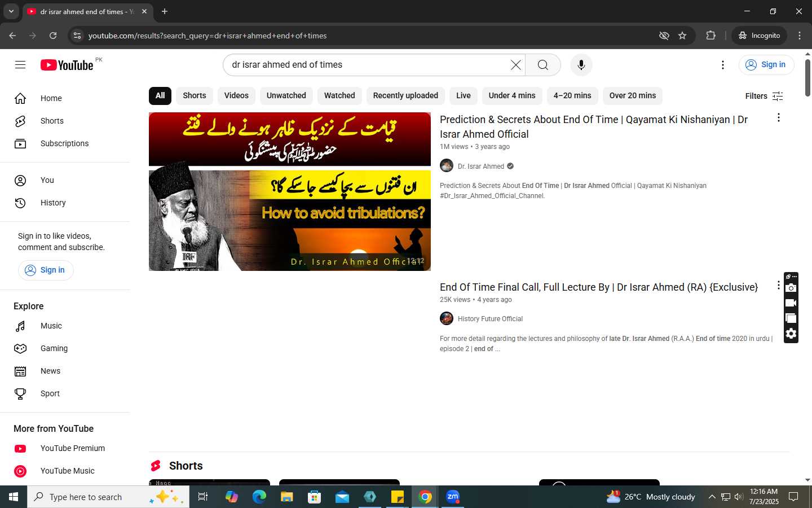Click the video record icon in overlay toolbar
The image size is (812, 508).
pos(791,303)
